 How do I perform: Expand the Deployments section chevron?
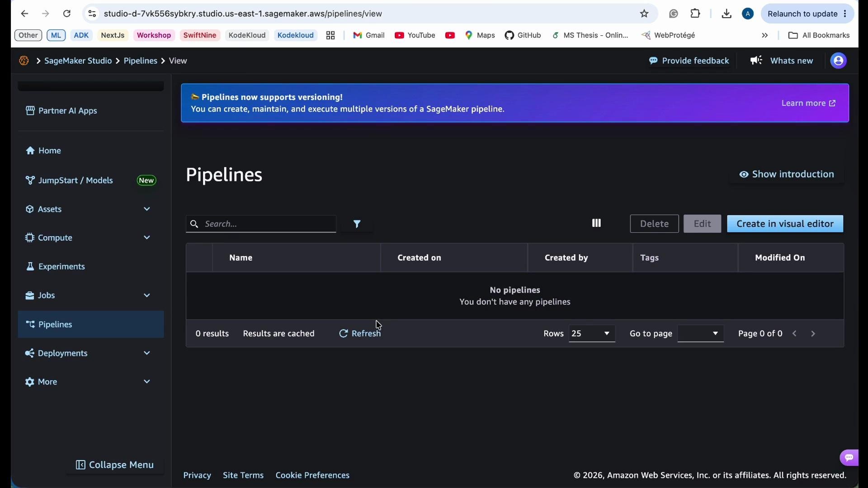pos(147,353)
